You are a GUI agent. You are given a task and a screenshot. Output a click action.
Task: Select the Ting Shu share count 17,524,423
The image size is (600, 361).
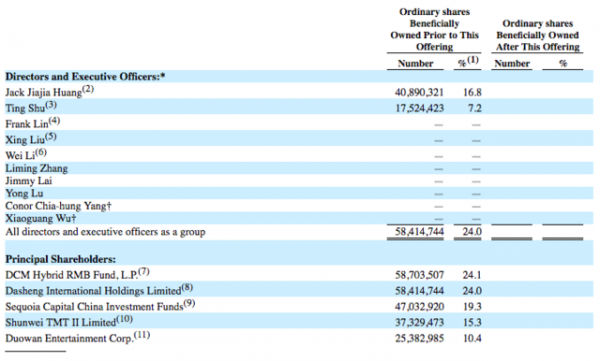coord(419,108)
